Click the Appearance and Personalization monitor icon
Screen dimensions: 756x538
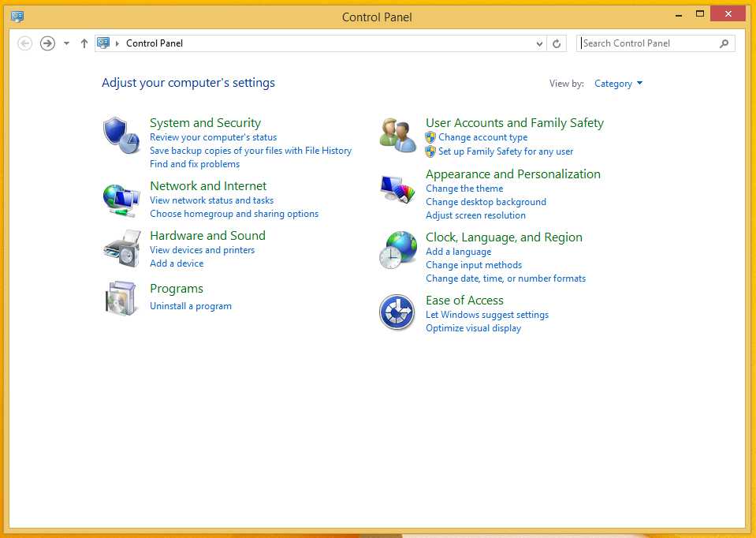[x=397, y=189]
